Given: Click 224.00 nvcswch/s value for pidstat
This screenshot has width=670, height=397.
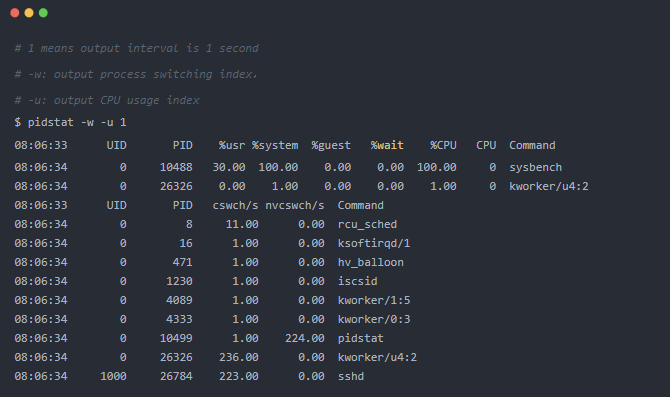Looking at the screenshot, I should (x=305, y=338).
